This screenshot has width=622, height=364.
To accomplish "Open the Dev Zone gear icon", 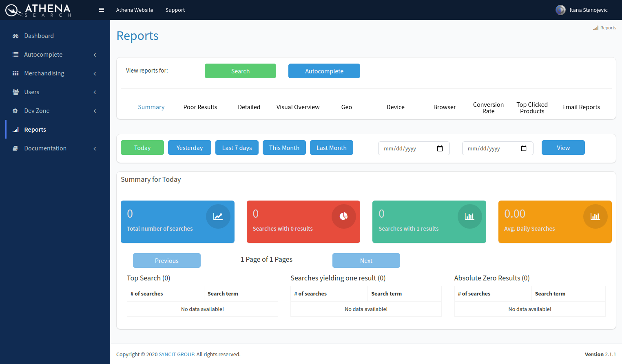I will click(x=15, y=110).
